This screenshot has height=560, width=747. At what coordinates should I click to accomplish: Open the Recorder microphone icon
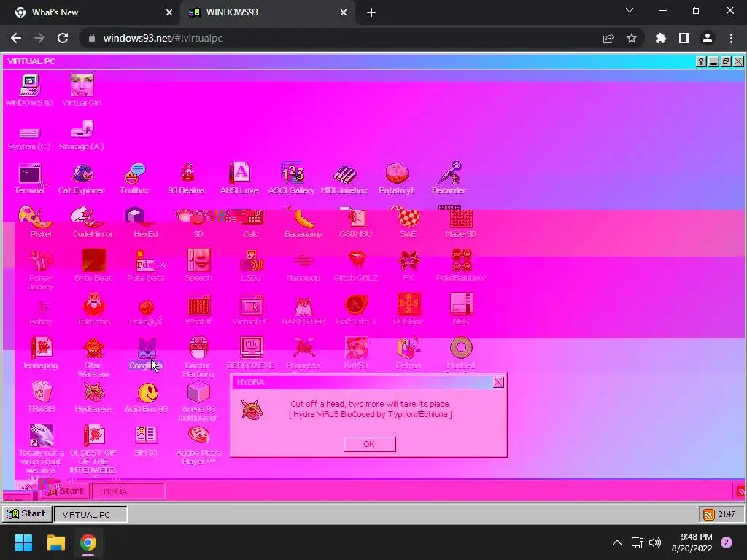[x=449, y=179]
